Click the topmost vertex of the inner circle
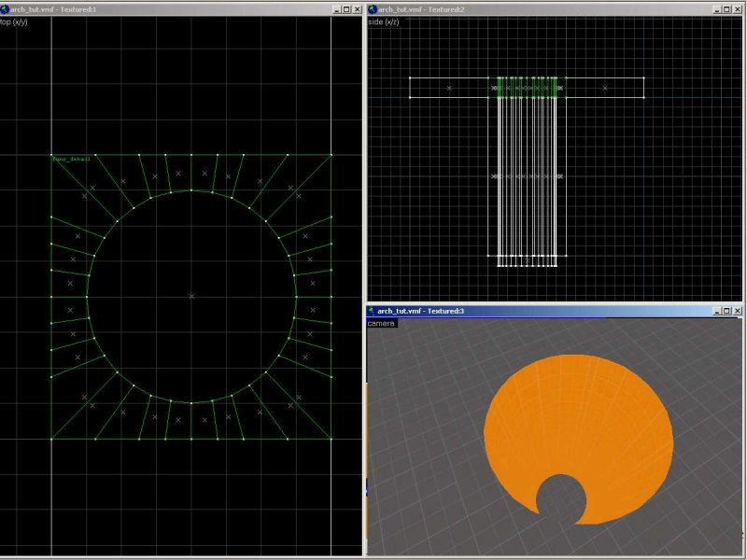Screen dimensions: 747x560 [191, 190]
